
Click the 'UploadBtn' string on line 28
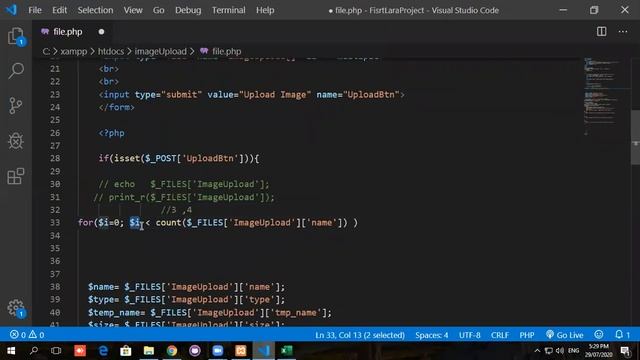click(210, 158)
